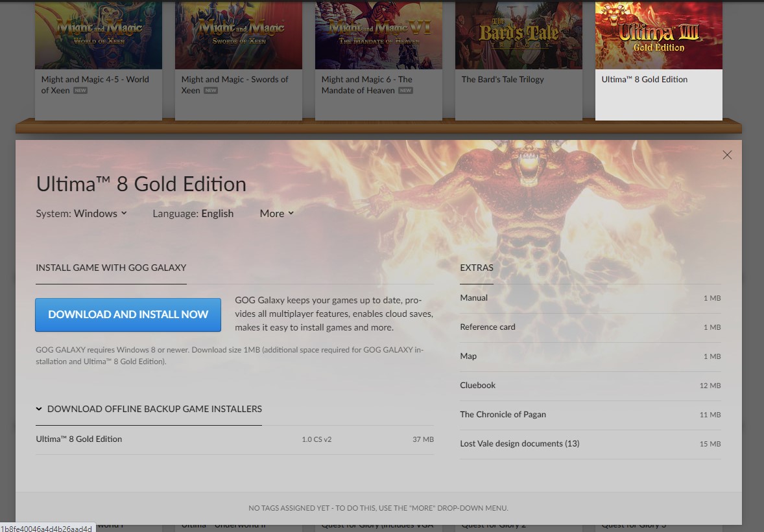Click NEW badge on Mandate of Heaven
The height and width of the screenshot is (532, 764).
coord(405,91)
